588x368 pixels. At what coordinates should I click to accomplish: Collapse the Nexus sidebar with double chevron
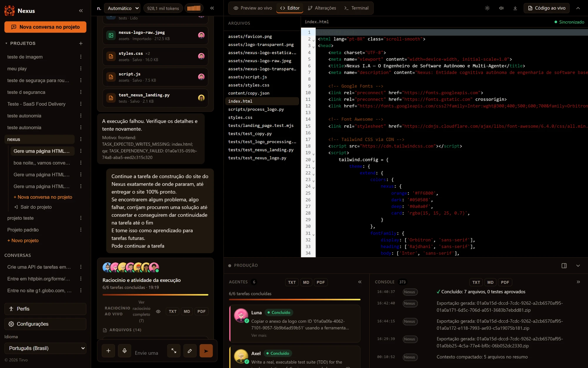click(x=81, y=11)
